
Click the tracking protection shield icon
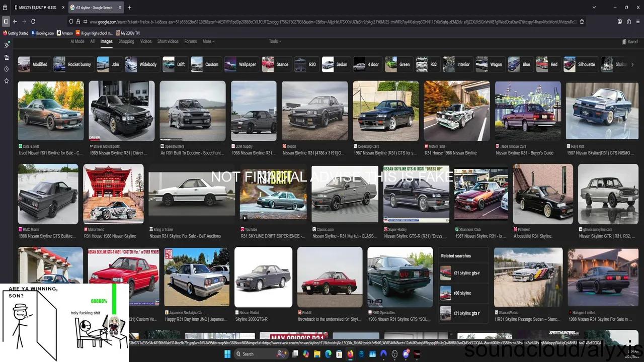coord(71,22)
